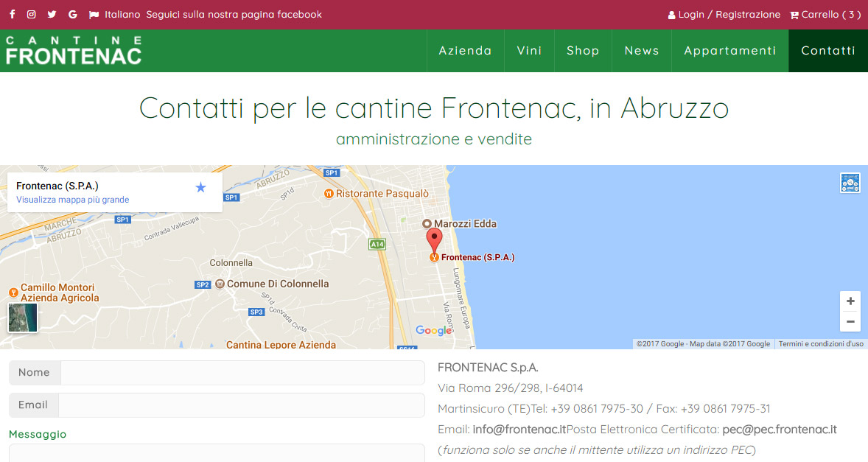Click 'Visualizza mappa più grande' link

coord(72,200)
